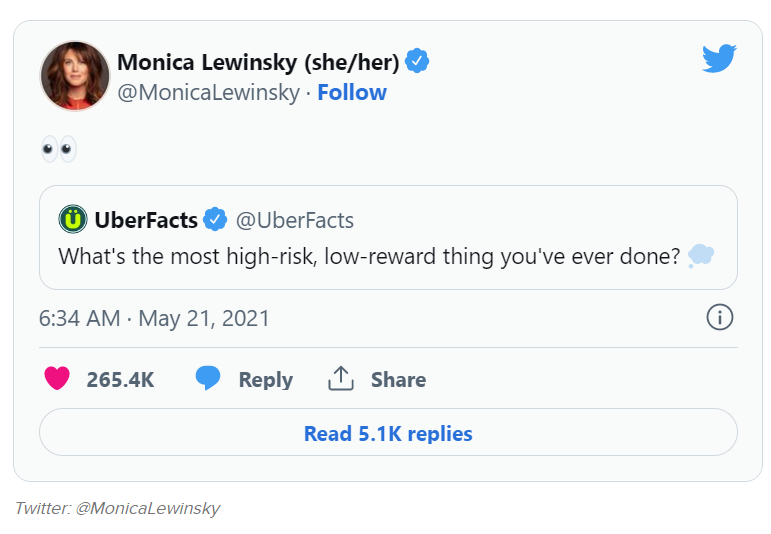771x534 pixels.
Task: Open the Monica Lewinsky (she/her) display name
Action: 258,62
